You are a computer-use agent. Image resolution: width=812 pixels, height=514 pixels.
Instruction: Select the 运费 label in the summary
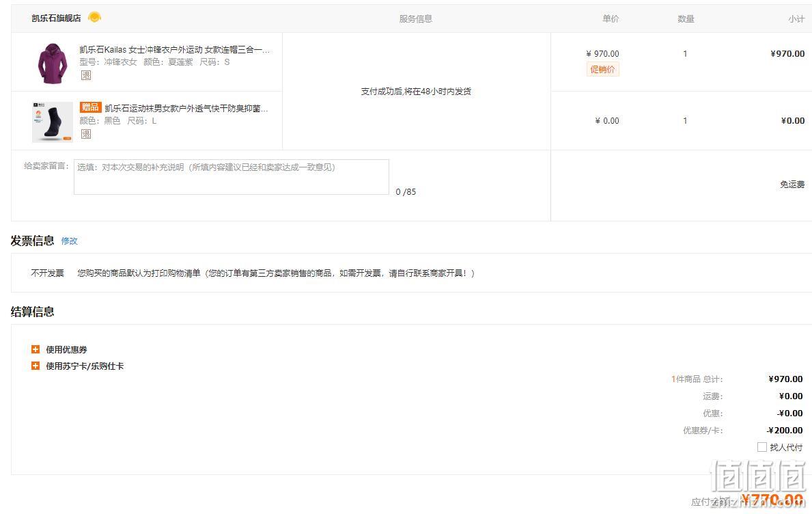tap(712, 396)
